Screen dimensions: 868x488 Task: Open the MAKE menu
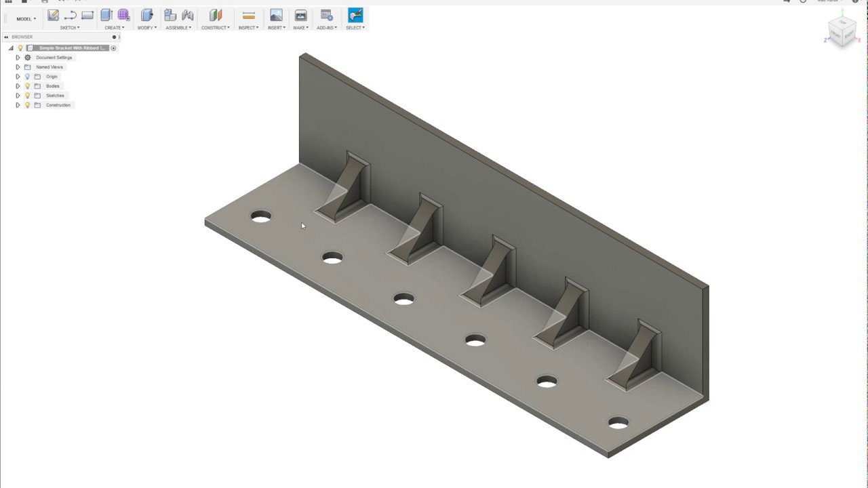[300, 28]
